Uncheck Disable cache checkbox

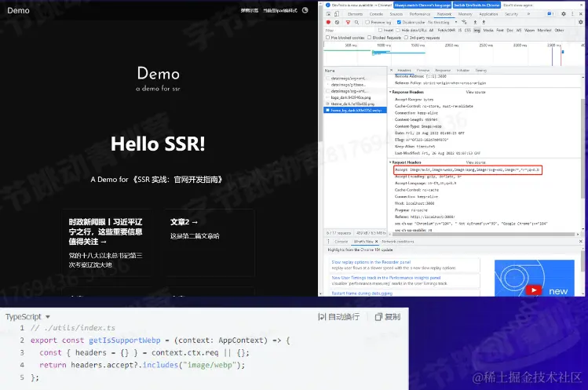pyautogui.click(x=399, y=22)
